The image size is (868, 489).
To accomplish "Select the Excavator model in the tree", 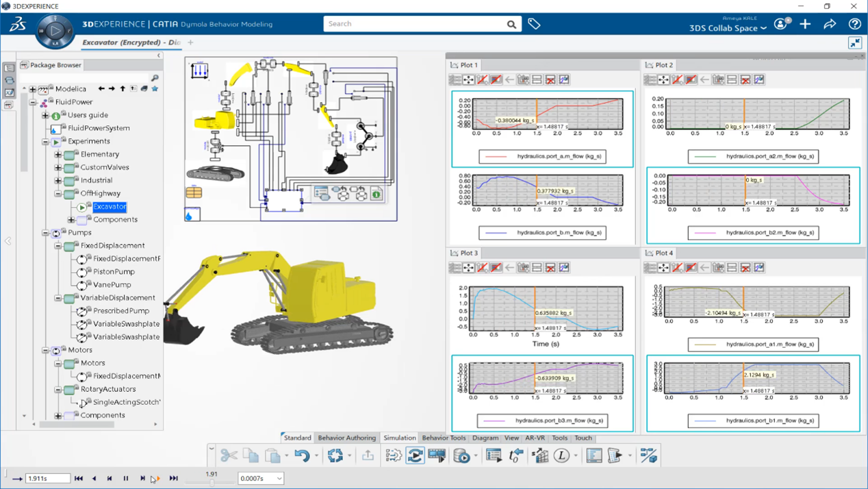I will coord(110,207).
